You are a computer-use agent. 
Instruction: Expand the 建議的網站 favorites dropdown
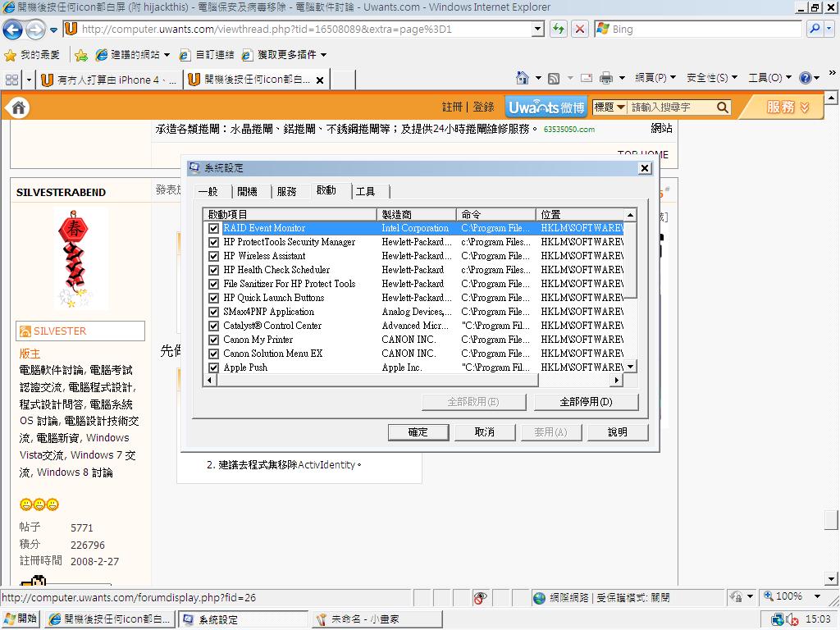click(167, 55)
